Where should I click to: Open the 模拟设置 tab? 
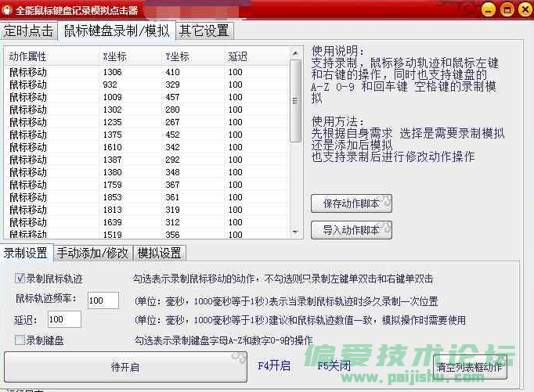tap(160, 253)
